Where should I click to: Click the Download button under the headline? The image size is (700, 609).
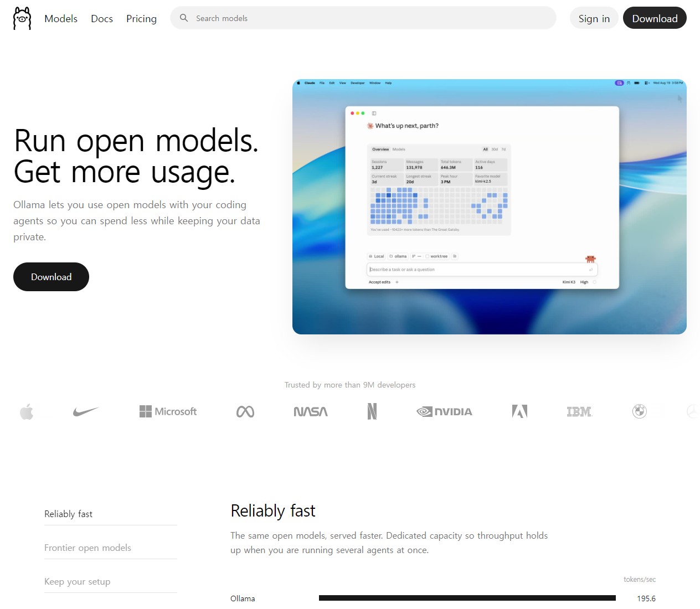pos(51,277)
